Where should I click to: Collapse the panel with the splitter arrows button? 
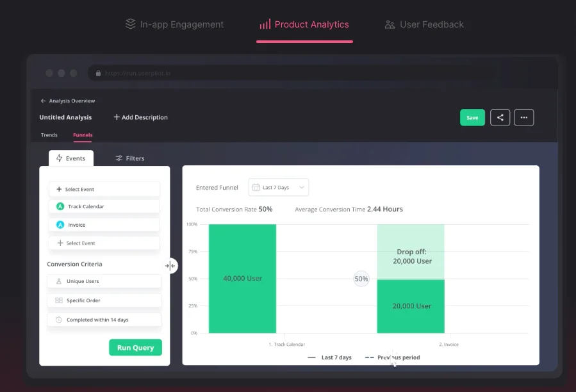tap(170, 266)
